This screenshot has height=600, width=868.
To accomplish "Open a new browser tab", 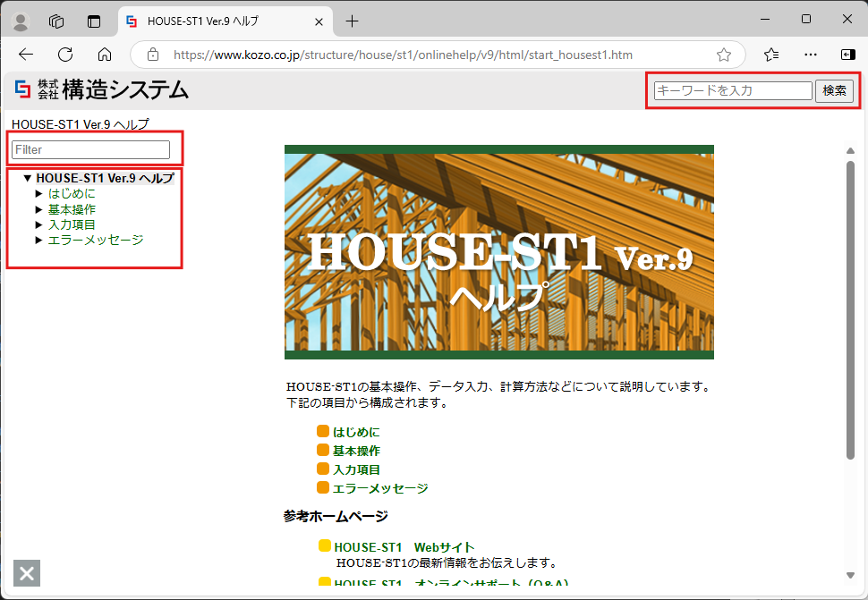I will tap(352, 21).
